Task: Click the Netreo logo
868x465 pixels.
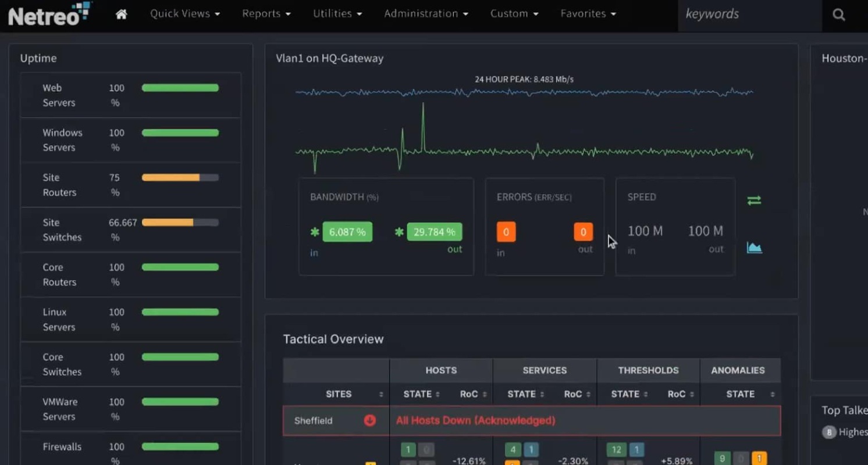Action: (x=49, y=14)
